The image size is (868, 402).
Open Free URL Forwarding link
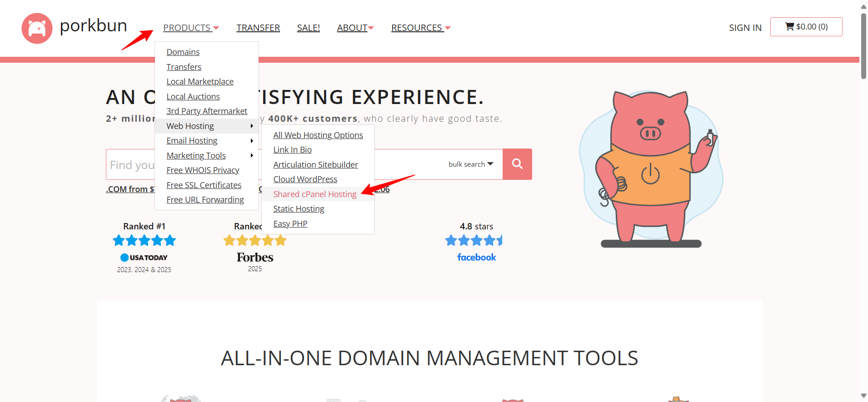point(205,200)
